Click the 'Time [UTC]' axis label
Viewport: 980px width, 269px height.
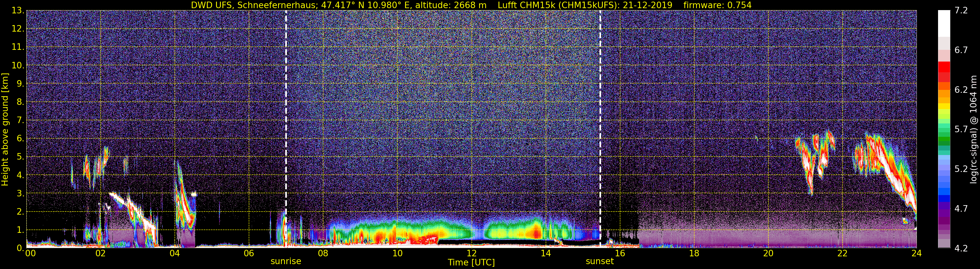click(471, 262)
